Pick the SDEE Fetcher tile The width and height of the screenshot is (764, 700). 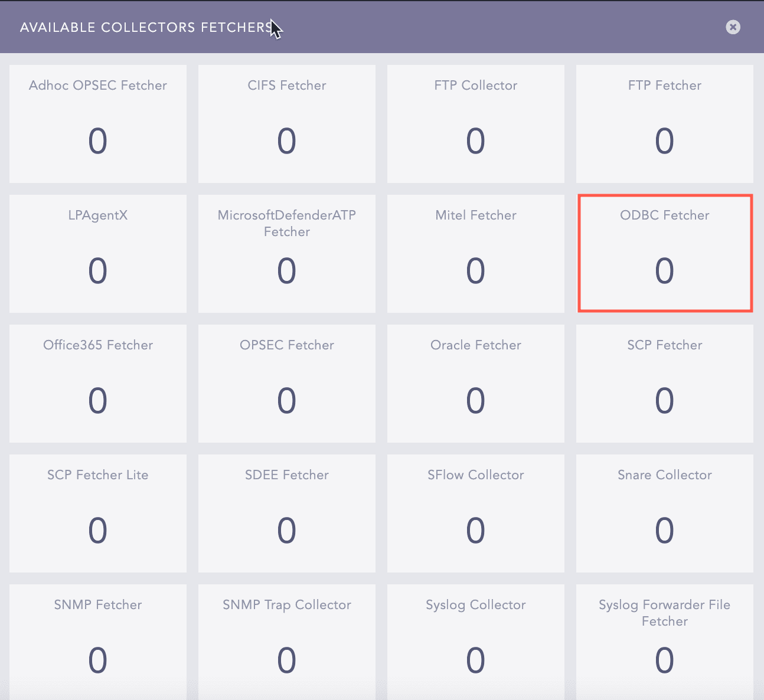pyautogui.click(x=287, y=513)
